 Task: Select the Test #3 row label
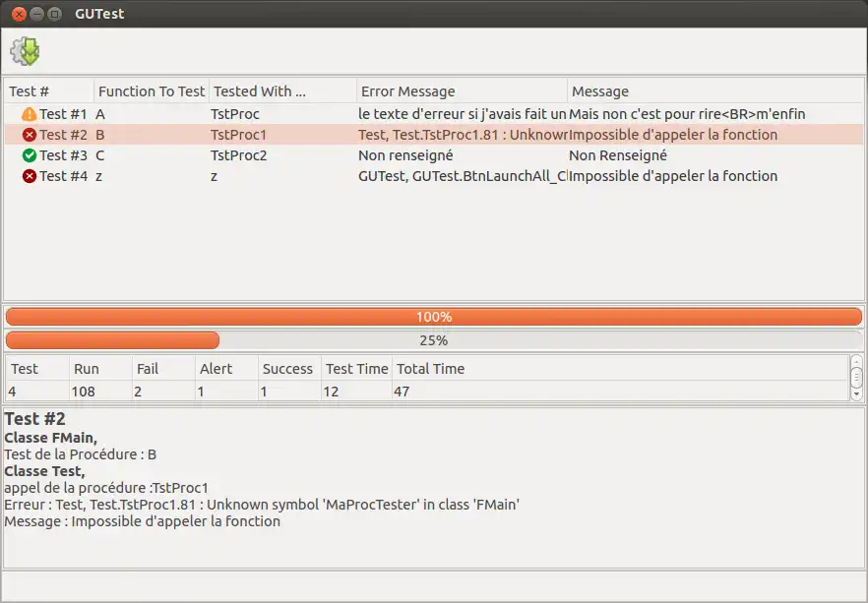coord(63,155)
